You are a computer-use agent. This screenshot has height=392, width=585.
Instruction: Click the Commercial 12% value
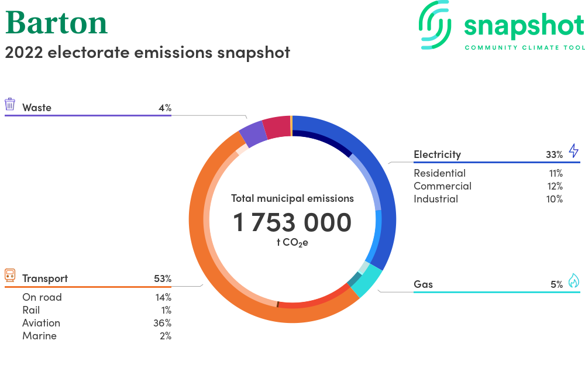[x=555, y=186]
